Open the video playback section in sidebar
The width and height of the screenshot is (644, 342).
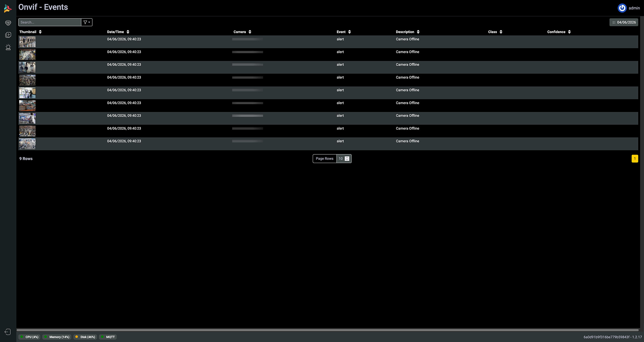8,35
